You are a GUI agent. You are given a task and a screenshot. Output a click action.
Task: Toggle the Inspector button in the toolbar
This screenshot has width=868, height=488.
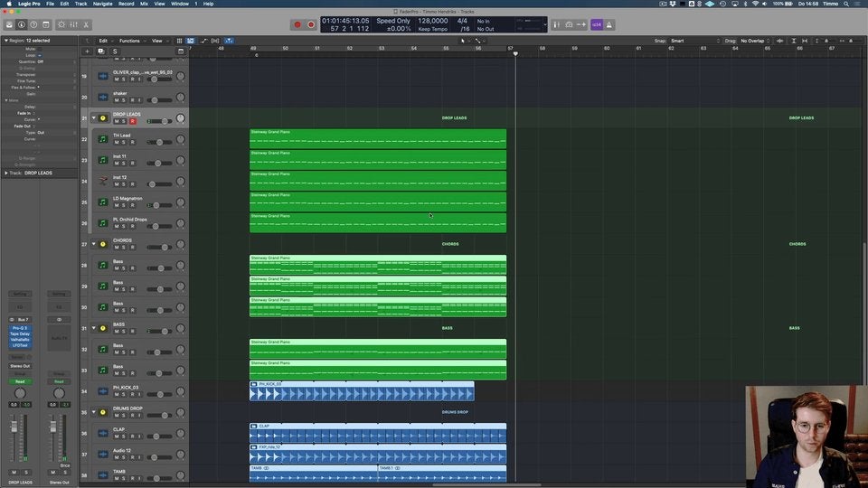point(21,24)
